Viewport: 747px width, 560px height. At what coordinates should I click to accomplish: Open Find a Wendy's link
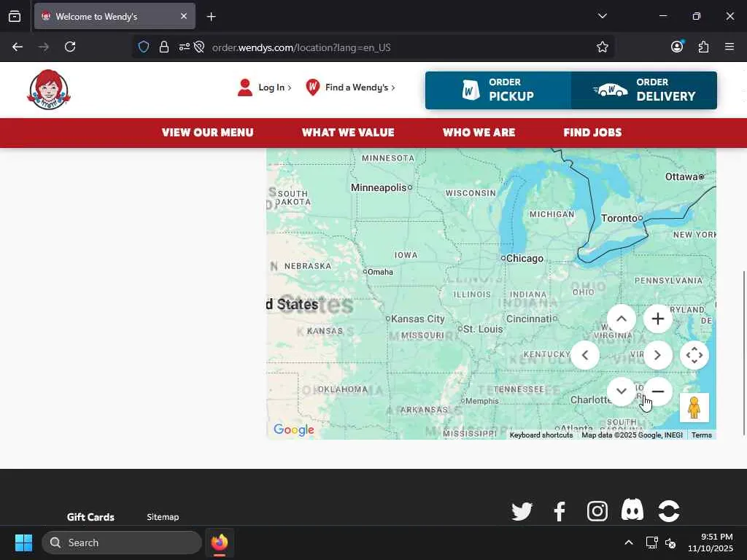[x=360, y=87]
